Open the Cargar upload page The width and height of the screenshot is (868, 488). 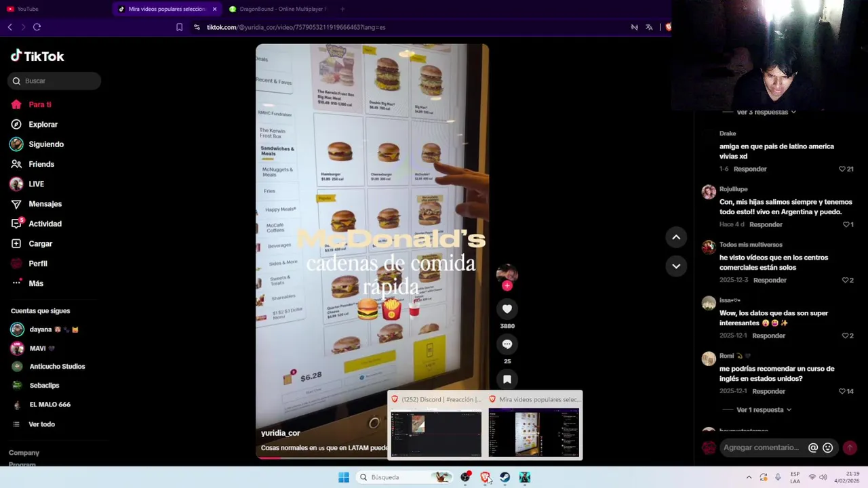tap(31, 243)
